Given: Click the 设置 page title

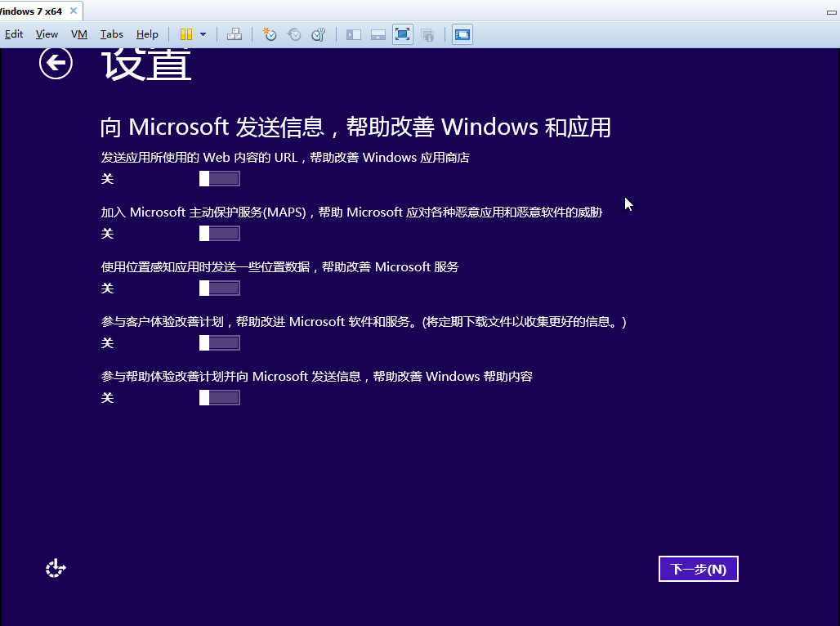Looking at the screenshot, I should pyautogui.click(x=146, y=65).
